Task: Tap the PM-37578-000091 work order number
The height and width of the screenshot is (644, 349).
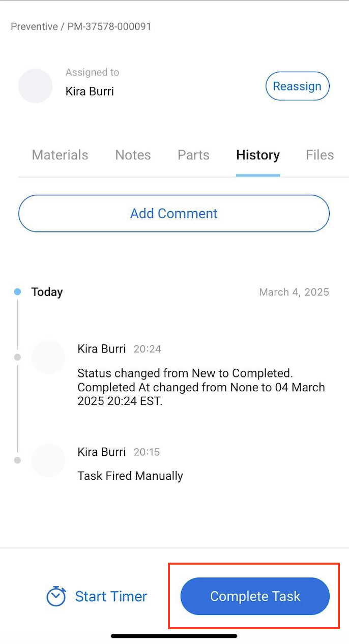Action: pos(109,26)
